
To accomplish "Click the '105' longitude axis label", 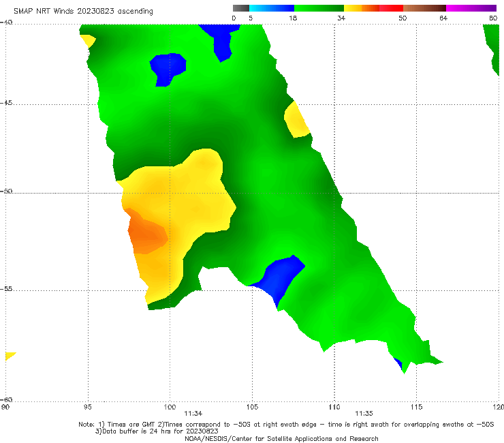I will pyautogui.click(x=252, y=407).
